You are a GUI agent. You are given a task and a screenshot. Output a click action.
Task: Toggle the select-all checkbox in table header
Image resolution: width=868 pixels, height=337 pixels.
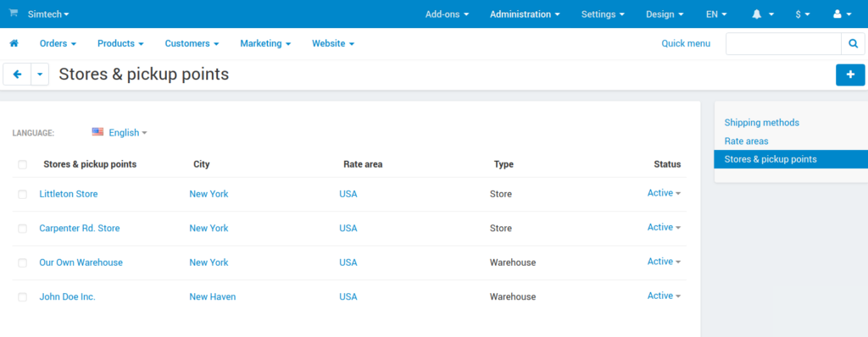(x=22, y=164)
